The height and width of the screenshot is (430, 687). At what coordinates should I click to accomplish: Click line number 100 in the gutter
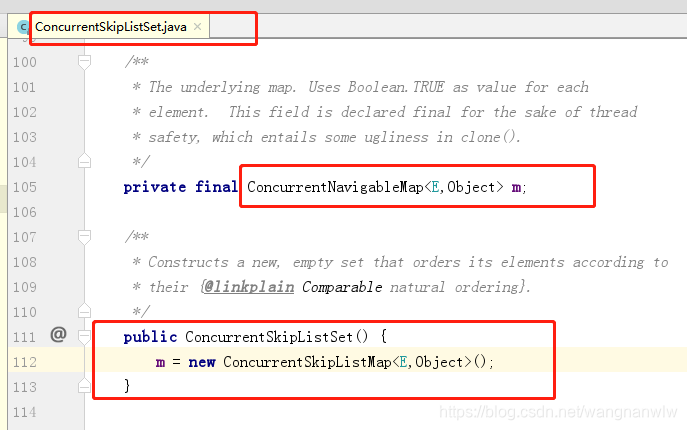coord(25,62)
